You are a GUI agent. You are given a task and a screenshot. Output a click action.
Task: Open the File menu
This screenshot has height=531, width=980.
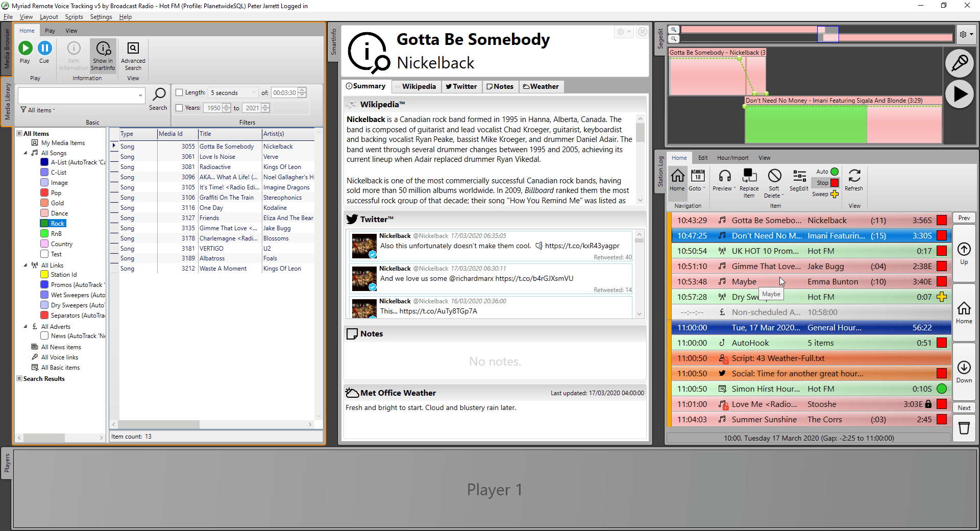tap(8, 17)
